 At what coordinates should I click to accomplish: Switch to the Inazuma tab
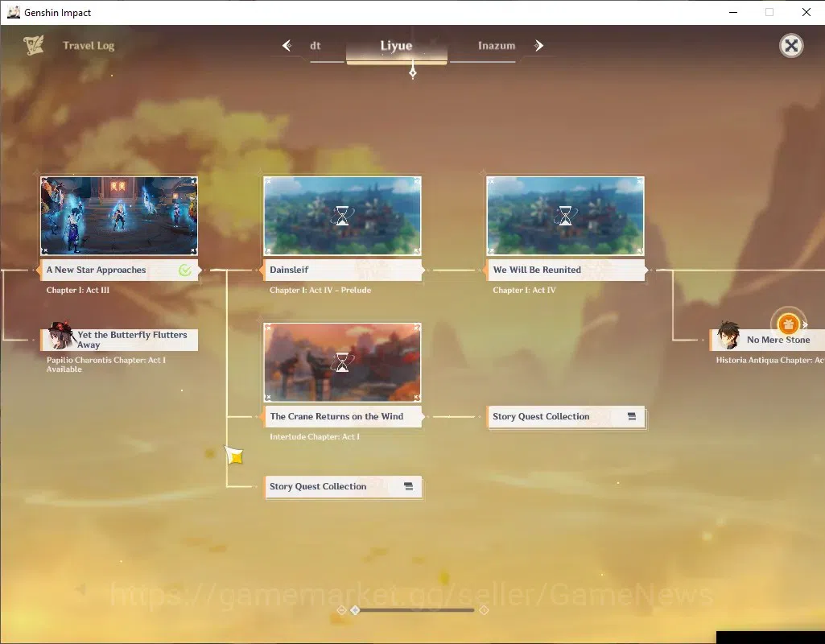click(496, 46)
